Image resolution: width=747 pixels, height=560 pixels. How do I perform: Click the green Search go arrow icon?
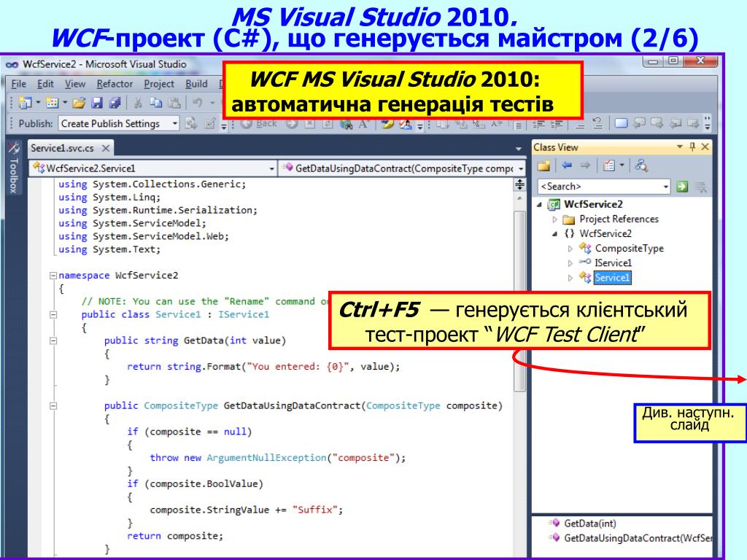pos(682,187)
